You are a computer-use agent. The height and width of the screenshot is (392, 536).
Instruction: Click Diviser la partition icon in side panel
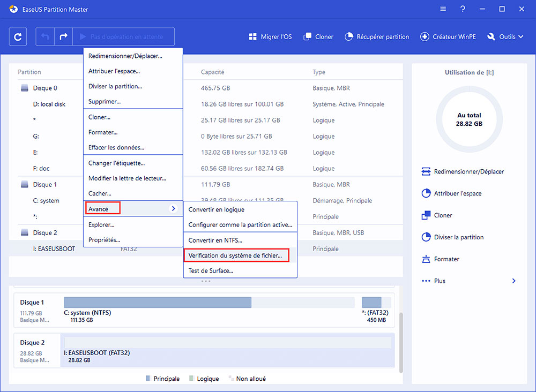426,237
